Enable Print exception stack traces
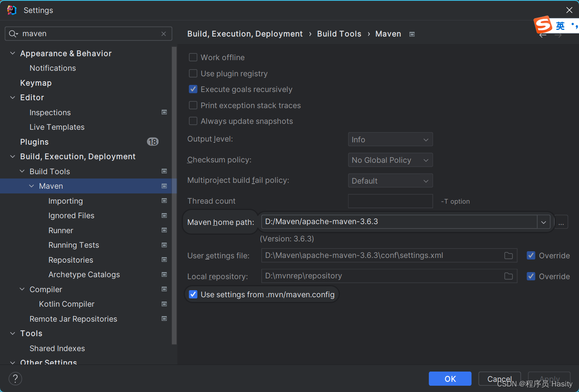Image resolution: width=579 pixels, height=392 pixels. pos(193,105)
